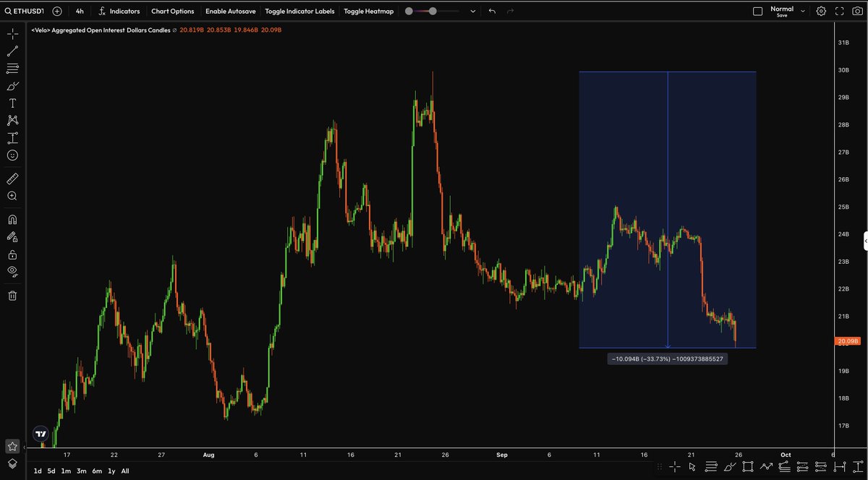Click Toggle Heatmap
Viewport: 868px width, 480px height.
click(x=369, y=12)
